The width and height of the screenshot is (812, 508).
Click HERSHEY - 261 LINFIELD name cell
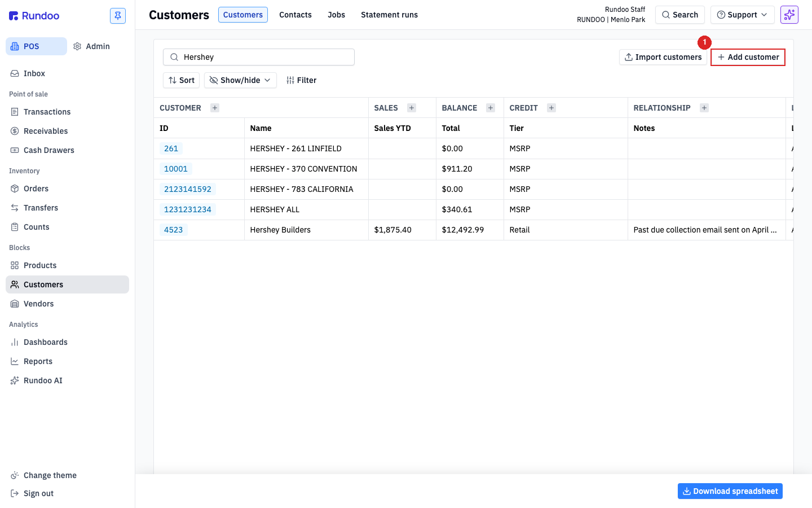pos(306,148)
